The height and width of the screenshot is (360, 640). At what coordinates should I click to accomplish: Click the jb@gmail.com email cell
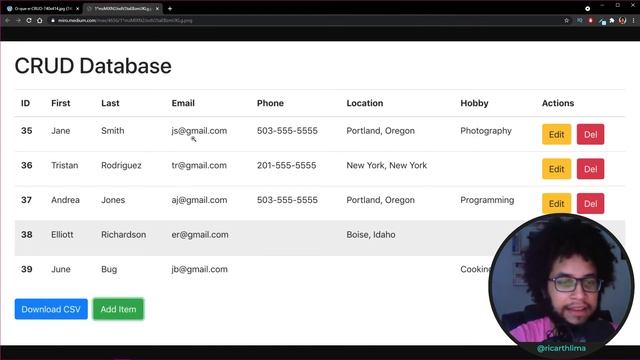pyautogui.click(x=200, y=269)
